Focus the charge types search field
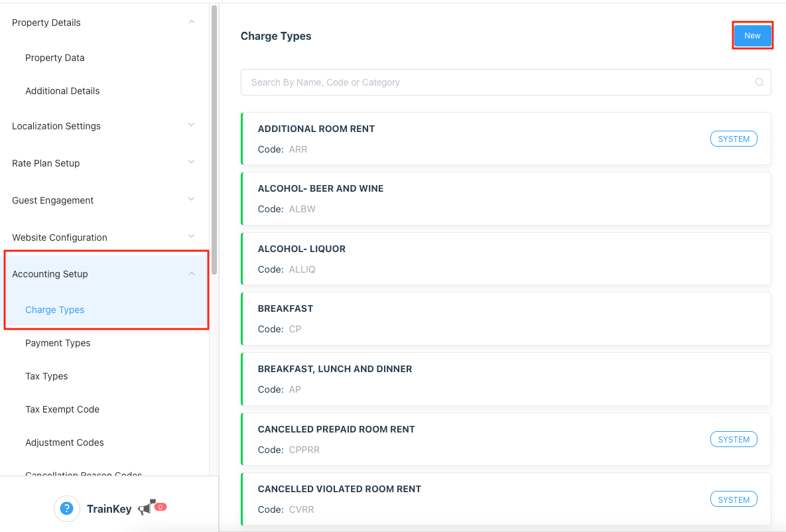The height and width of the screenshot is (532, 786). coord(497,82)
